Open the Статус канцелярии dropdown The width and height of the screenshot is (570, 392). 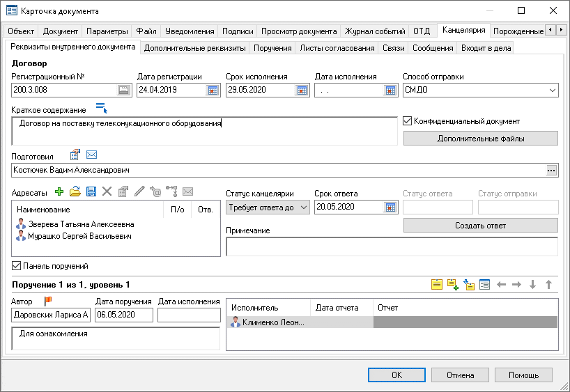pyautogui.click(x=304, y=207)
